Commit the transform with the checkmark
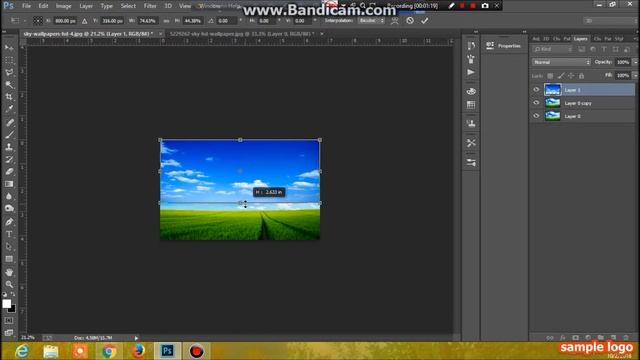The height and width of the screenshot is (360, 640). (x=424, y=20)
